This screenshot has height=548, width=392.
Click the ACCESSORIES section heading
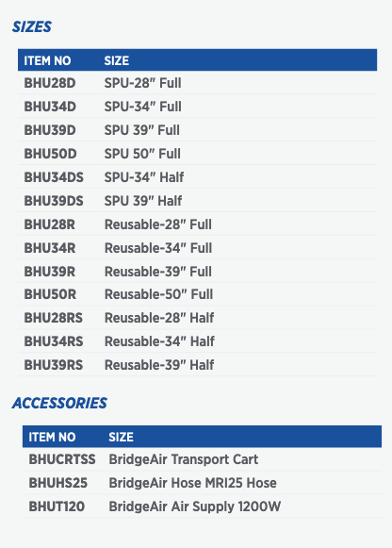(x=59, y=404)
